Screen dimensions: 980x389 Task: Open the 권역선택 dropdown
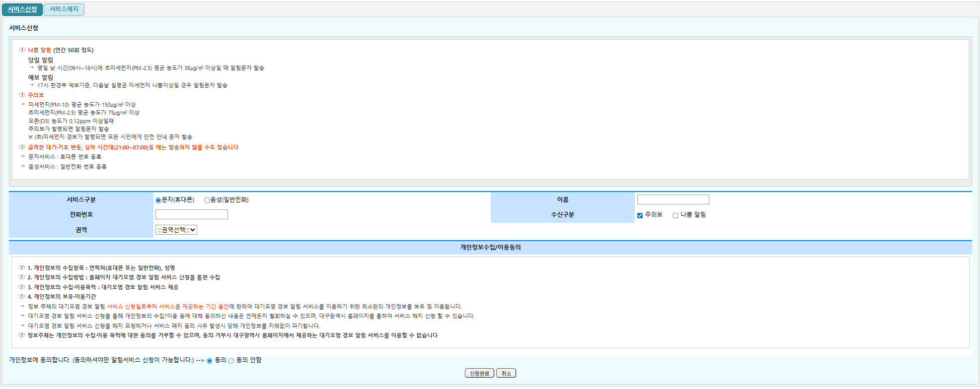click(x=176, y=230)
